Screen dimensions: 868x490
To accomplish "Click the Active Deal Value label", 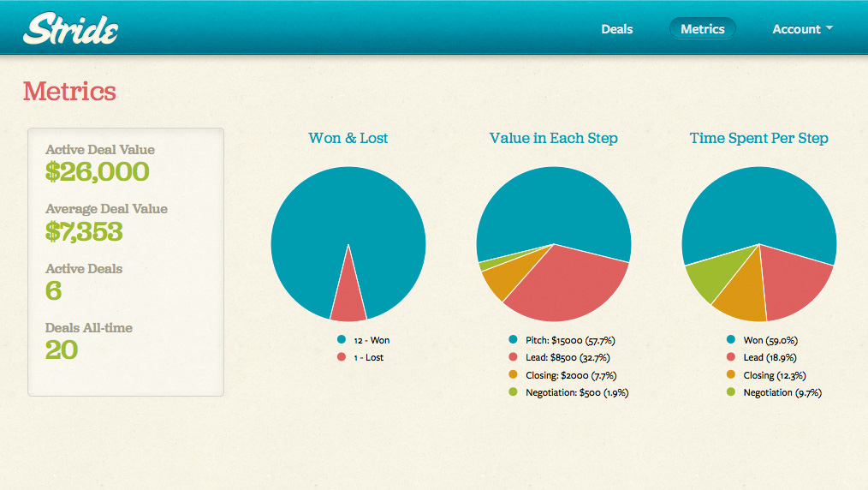I will coord(99,150).
